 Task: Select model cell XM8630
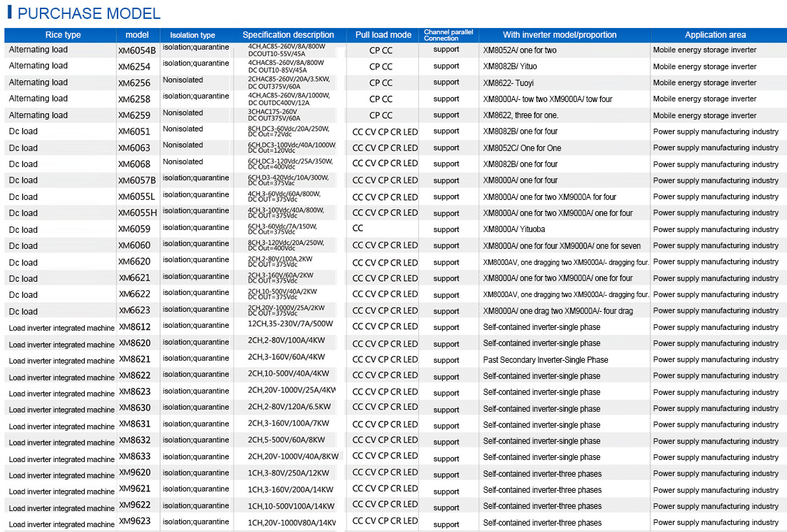[x=134, y=408]
